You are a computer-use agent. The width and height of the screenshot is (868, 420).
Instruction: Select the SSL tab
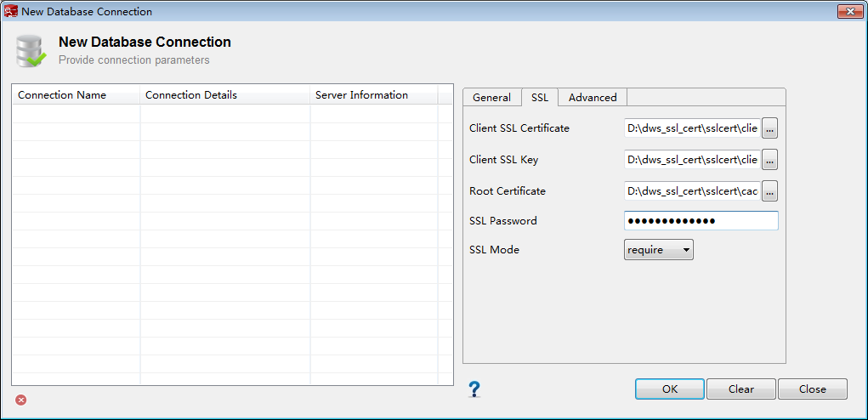point(540,97)
